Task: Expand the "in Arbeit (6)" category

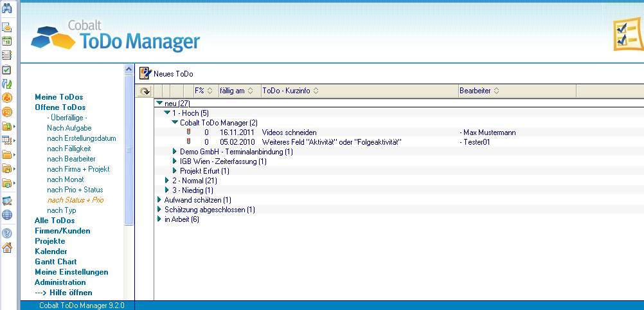Action: tap(159, 219)
